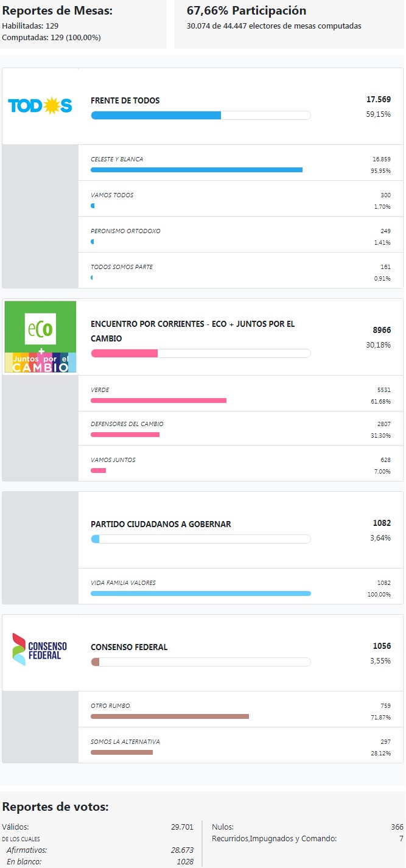The image size is (406, 868).
Task: Click the Frente de Todos sun logo
Action: 40,105
